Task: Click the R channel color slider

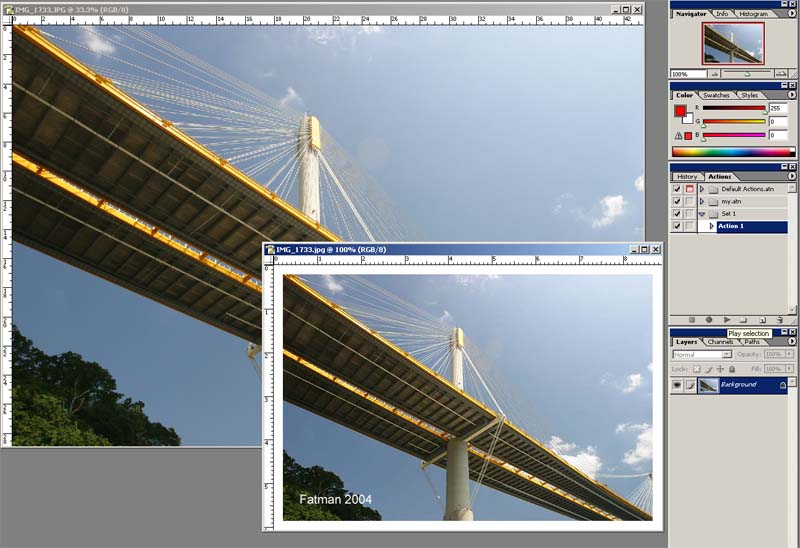Action: [x=734, y=108]
